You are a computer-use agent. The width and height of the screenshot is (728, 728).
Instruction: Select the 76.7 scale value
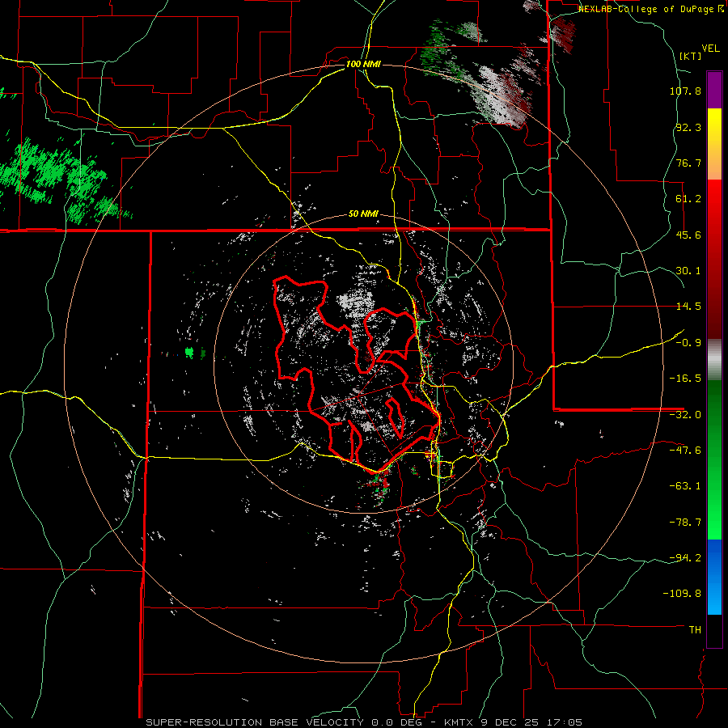click(x=688, y=163)
